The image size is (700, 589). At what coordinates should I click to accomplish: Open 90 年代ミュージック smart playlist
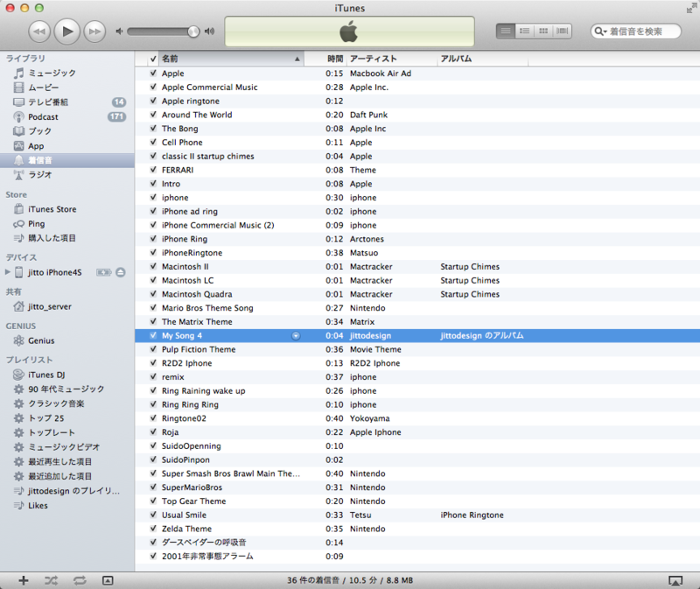67,389
